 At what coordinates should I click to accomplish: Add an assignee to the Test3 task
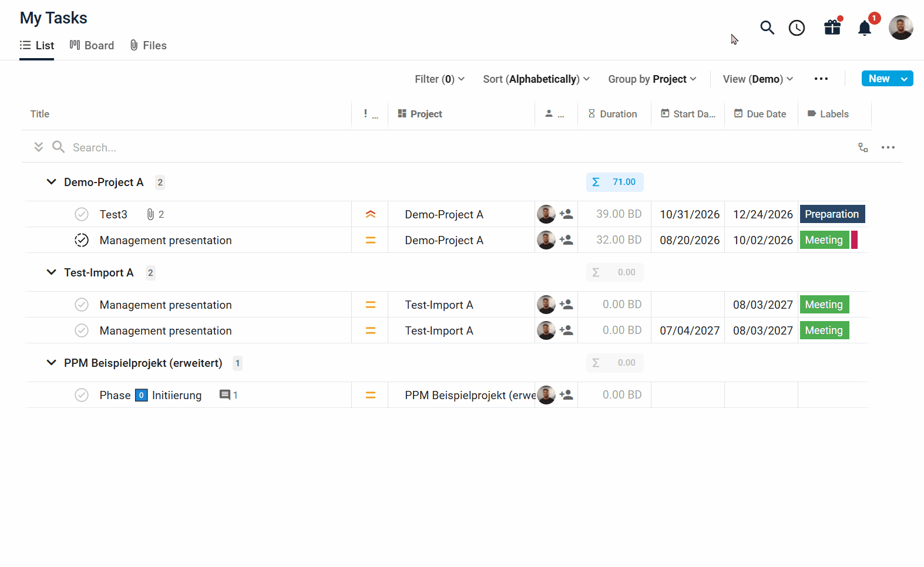point(566,214)
